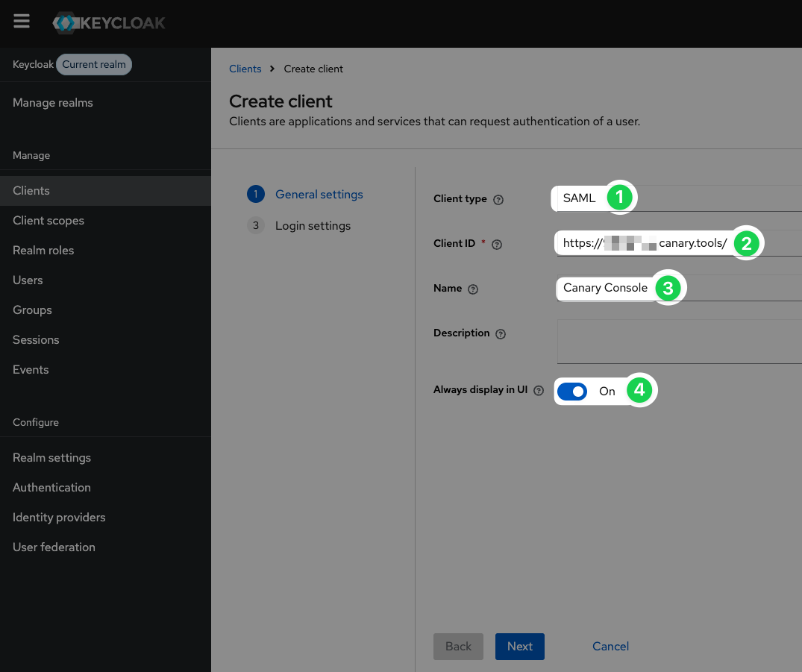Click the Name field with Canary Console
The width and height of the screenshot is (802, 672).
679,288
